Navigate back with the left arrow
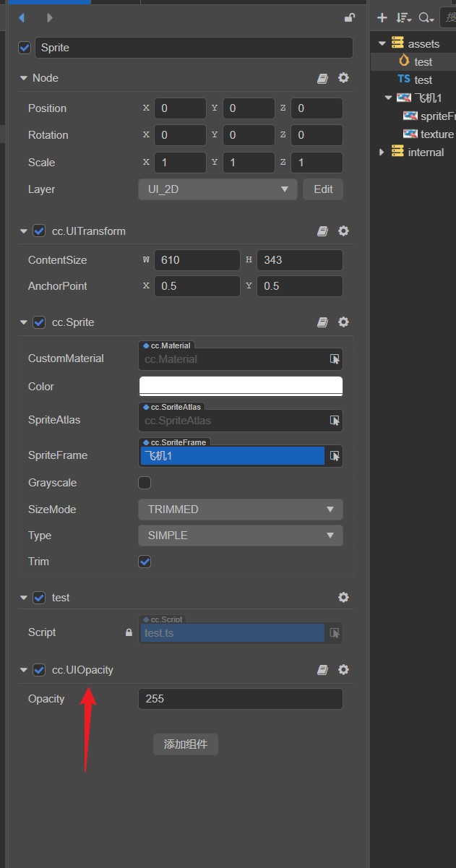456x868 pixels. click(x=22, y=18)
